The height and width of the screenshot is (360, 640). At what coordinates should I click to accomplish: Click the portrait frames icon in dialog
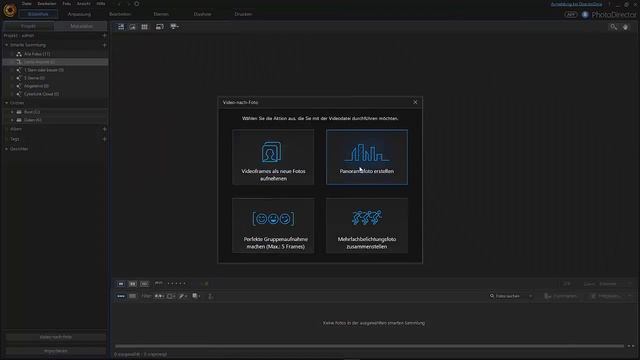click(271, 152)
